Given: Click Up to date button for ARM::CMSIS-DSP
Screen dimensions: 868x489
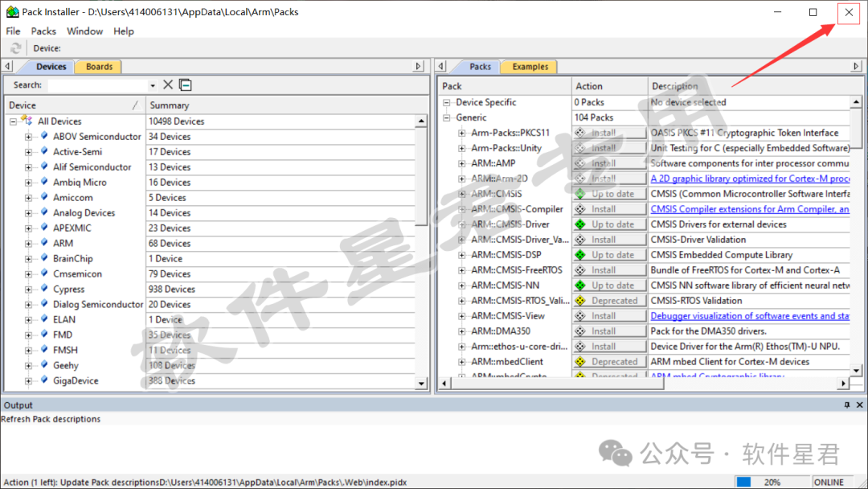Looking at the screenshot, I should pyautogui.click(x=609, y=255).
